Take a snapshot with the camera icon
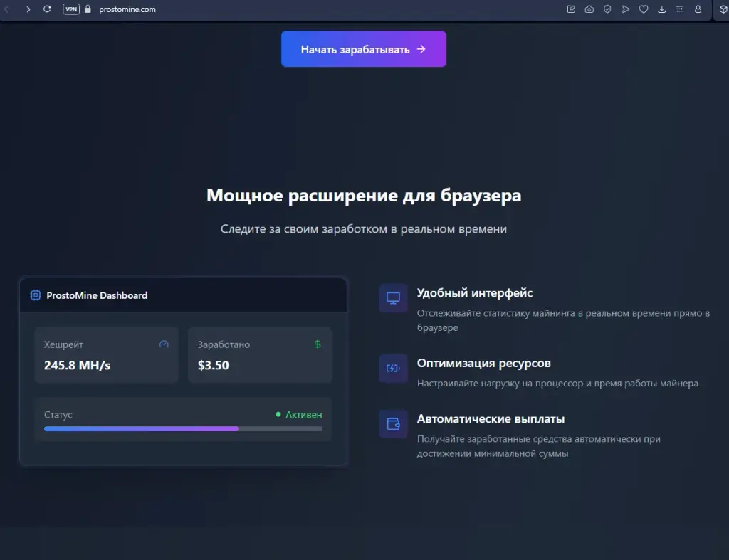 point(589,9)
